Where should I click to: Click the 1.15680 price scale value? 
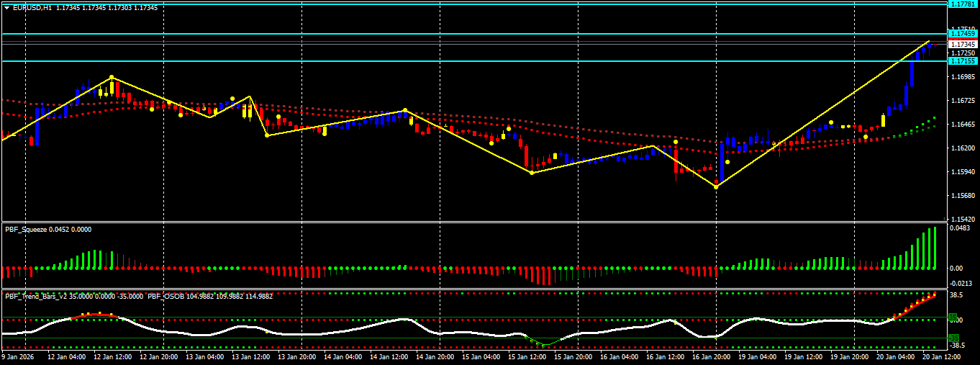pos(962,196)
